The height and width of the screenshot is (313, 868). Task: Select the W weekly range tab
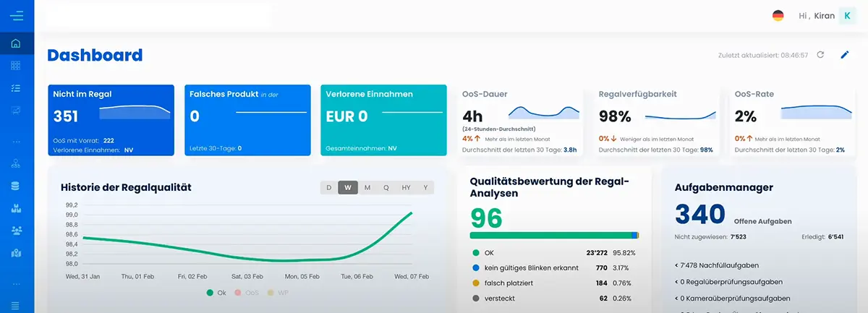point(348,187)
